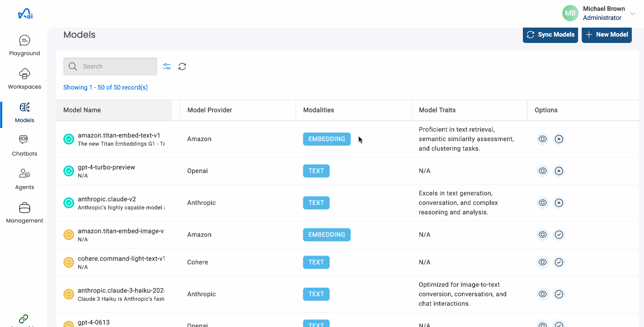
Task: Disable gpt-4-turbo-preview with X icon
Action: (x=559, y=171)
